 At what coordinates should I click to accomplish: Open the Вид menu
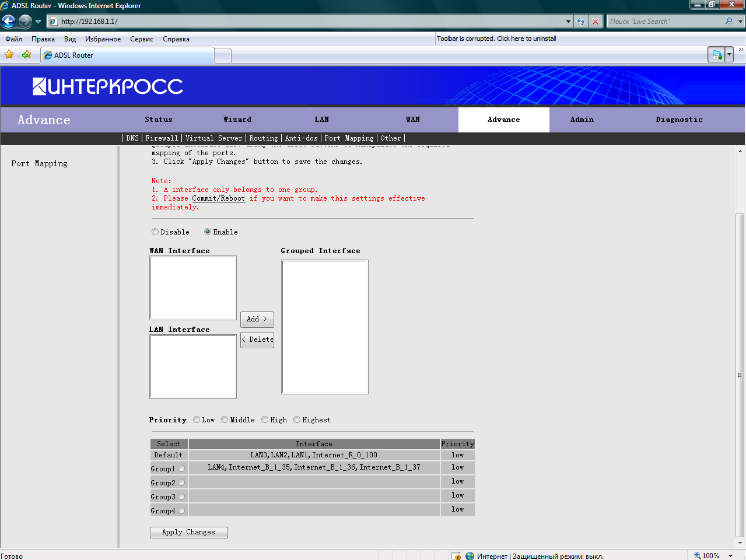(70, 39)
